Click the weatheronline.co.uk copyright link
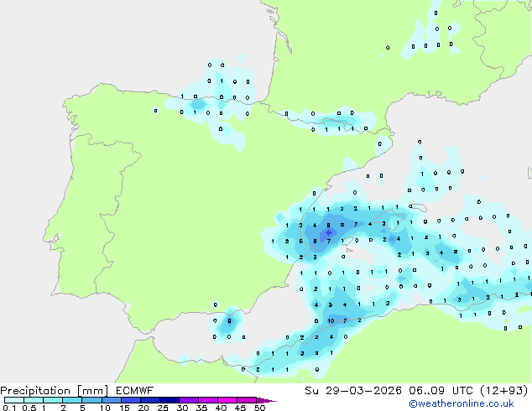This screenshot has width=532, height=411. 461,403
